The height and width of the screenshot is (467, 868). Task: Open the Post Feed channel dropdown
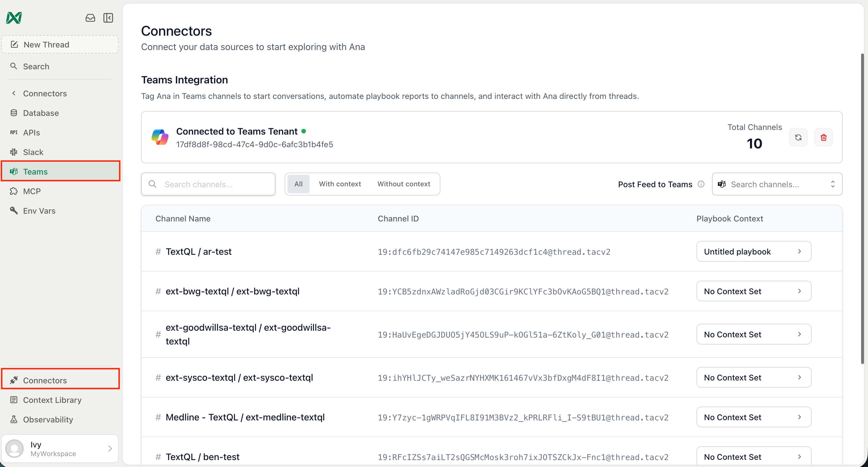click(777, 184)
